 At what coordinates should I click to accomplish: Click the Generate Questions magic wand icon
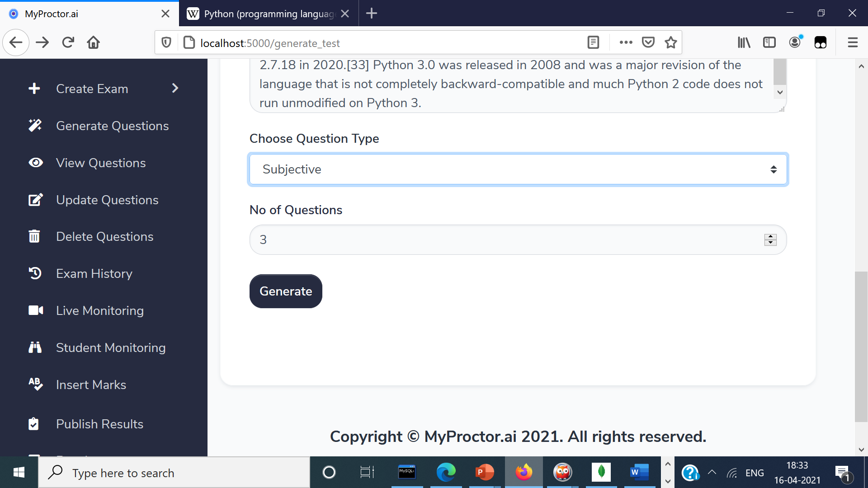(x=35, y=126)
